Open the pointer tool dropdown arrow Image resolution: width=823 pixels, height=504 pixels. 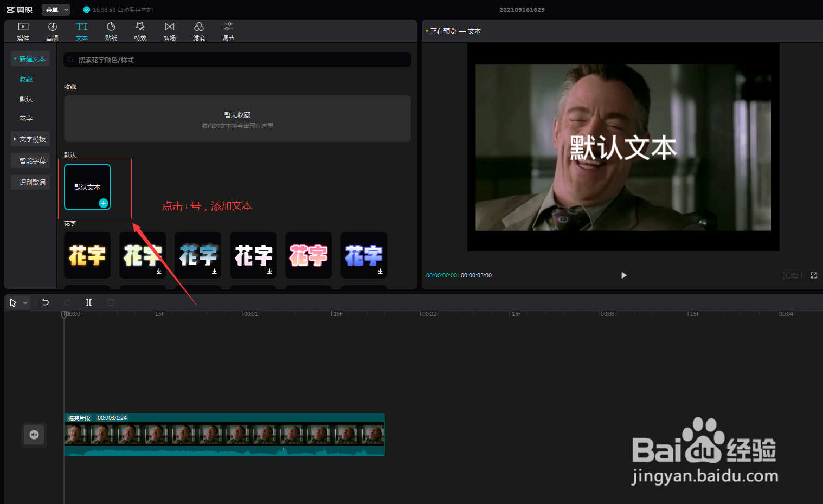[x=25, y=303]
